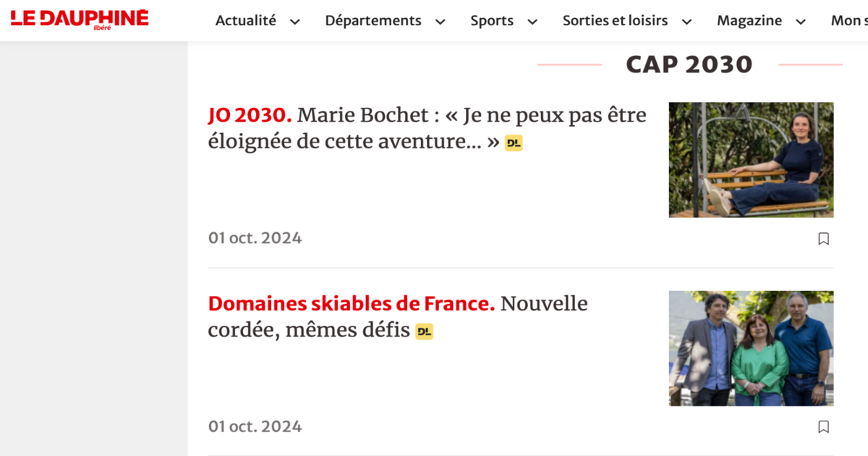Expand the Sports dropdown chevron
The height and width of the screenshot is (456, 868).
click(x=533, y=22)
